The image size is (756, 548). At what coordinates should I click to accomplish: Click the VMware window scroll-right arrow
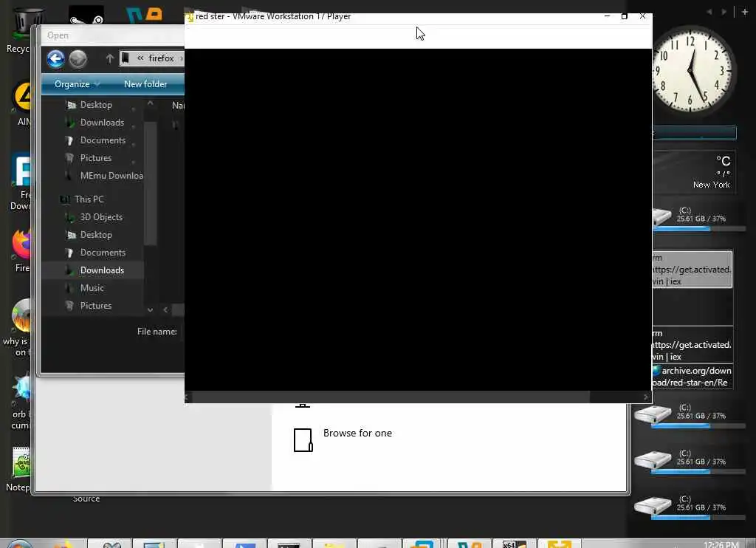tap(645, 397)
